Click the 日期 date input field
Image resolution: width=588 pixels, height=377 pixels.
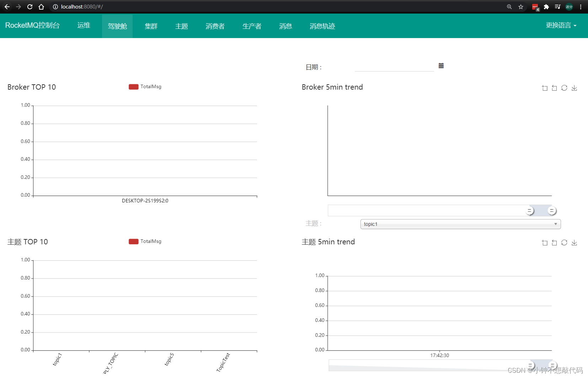click(x=394, y=67)
